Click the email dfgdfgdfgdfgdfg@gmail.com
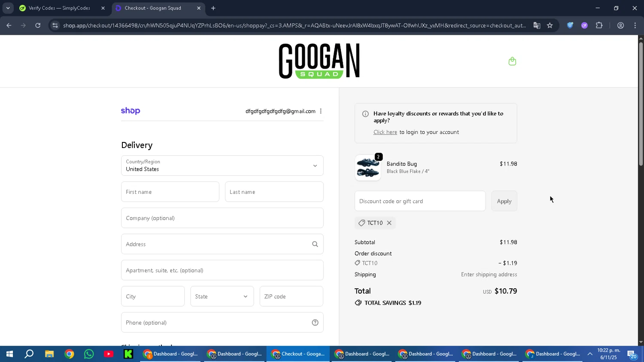This screenshot has height=362, width=644. click(x=280, y=111)
